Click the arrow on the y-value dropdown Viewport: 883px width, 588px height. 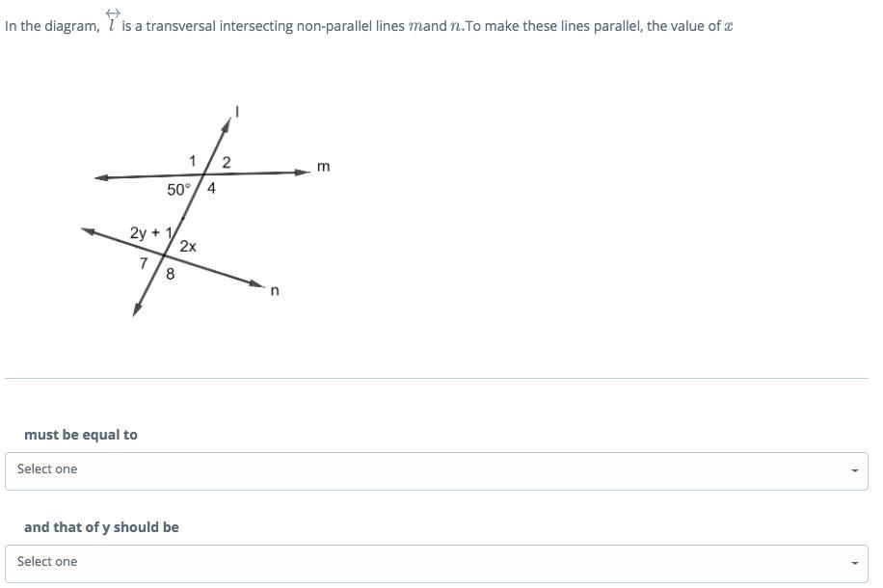(854, 563)
